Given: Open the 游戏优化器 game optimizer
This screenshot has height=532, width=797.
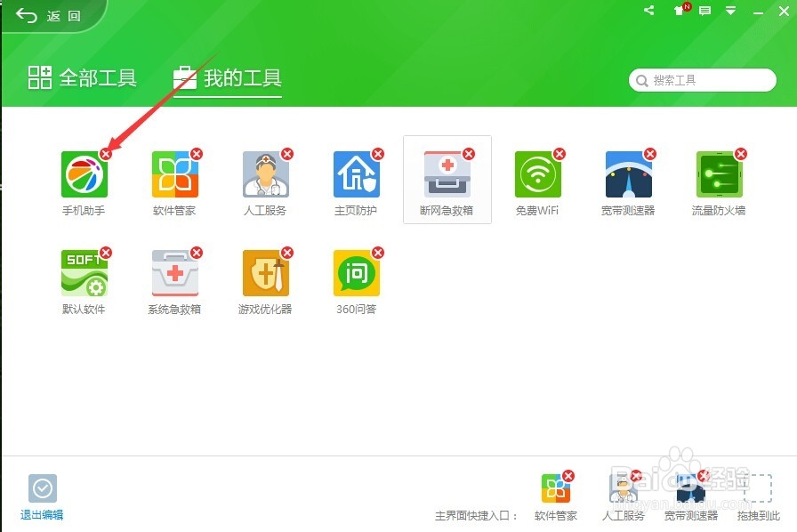Looking at the screenshot, I should click(x=265, y=276).
